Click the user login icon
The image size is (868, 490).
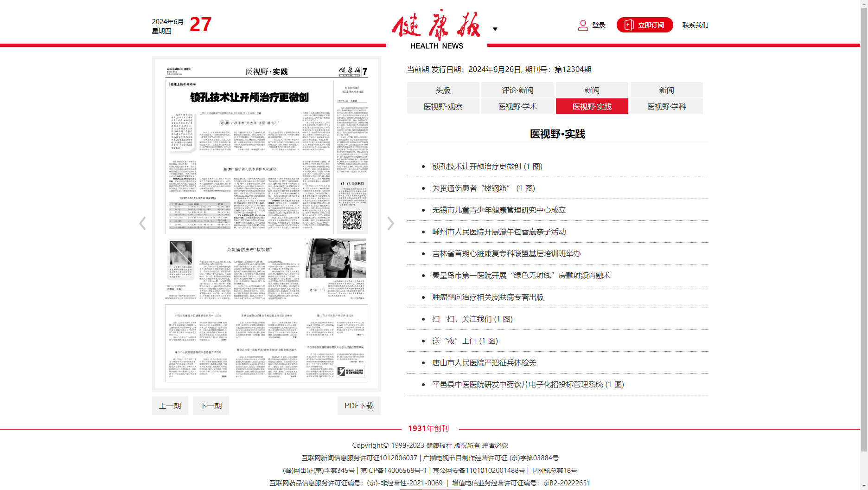pyautogui.click(x=583, y=25)
